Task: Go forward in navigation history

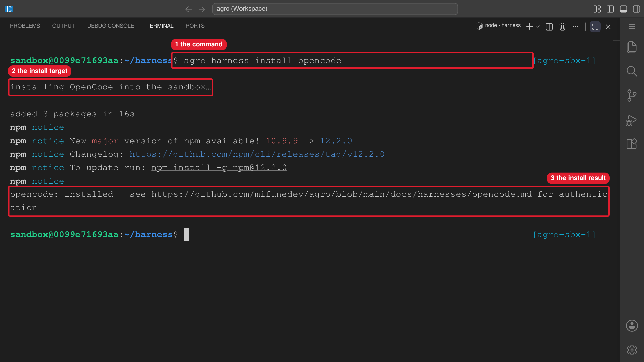Action: point(202,9)
